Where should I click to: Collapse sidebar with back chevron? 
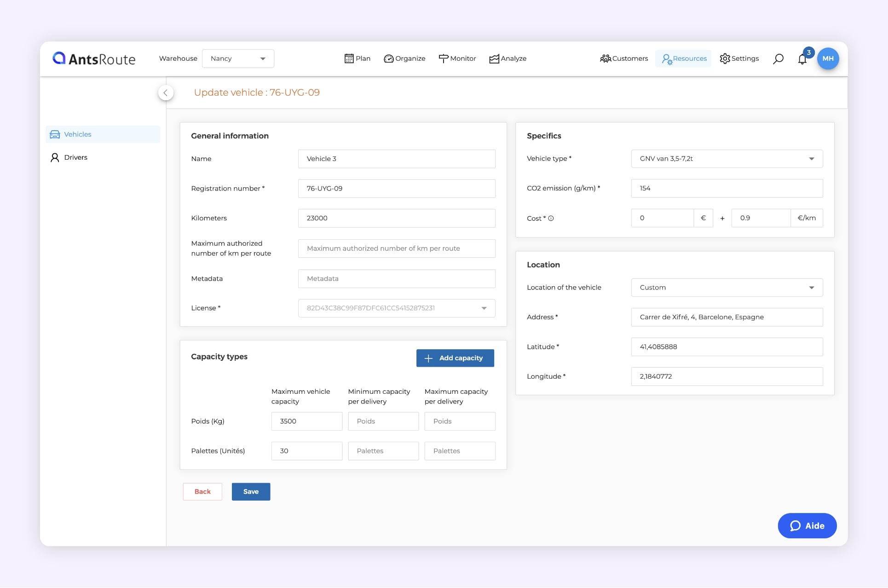click(166, 92)
